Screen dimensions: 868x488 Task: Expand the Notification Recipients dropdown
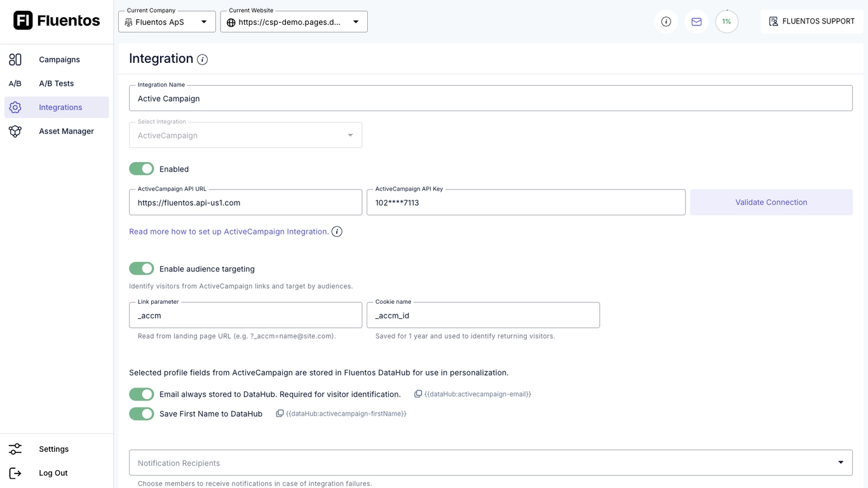[x=491, y=463]
